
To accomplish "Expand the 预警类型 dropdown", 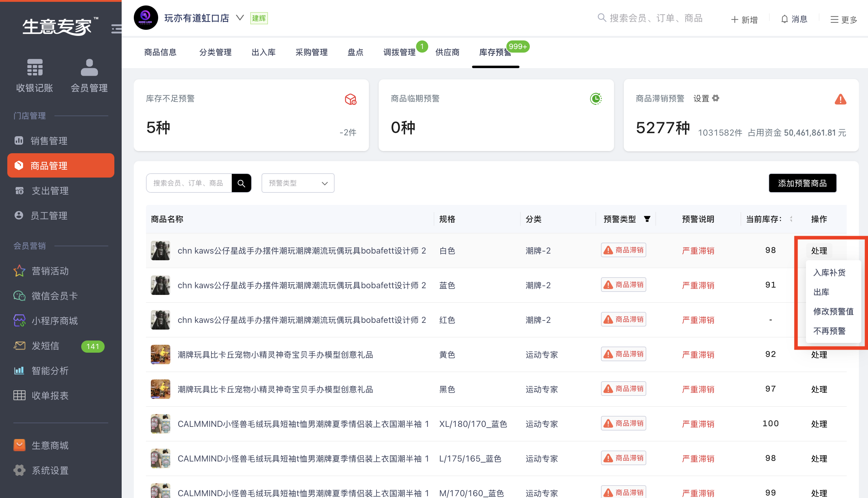I will pos(298,183).
